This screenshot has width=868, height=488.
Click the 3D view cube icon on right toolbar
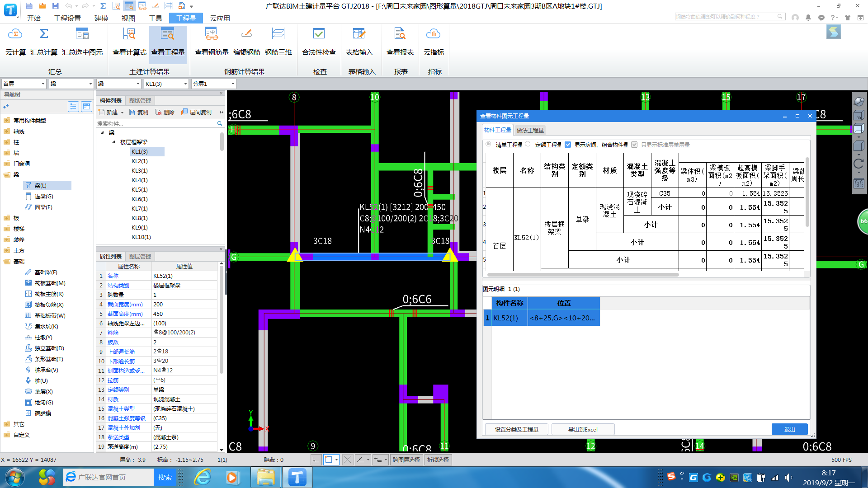859,115
